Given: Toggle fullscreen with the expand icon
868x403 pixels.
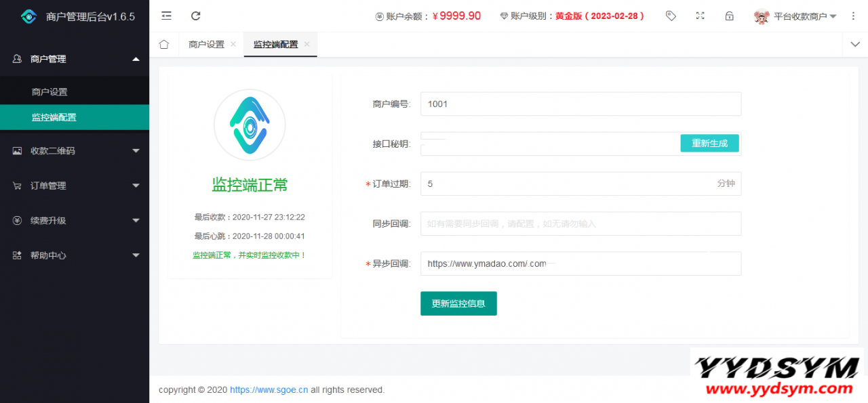Looking at the screenshot, I should click(701, 16).
